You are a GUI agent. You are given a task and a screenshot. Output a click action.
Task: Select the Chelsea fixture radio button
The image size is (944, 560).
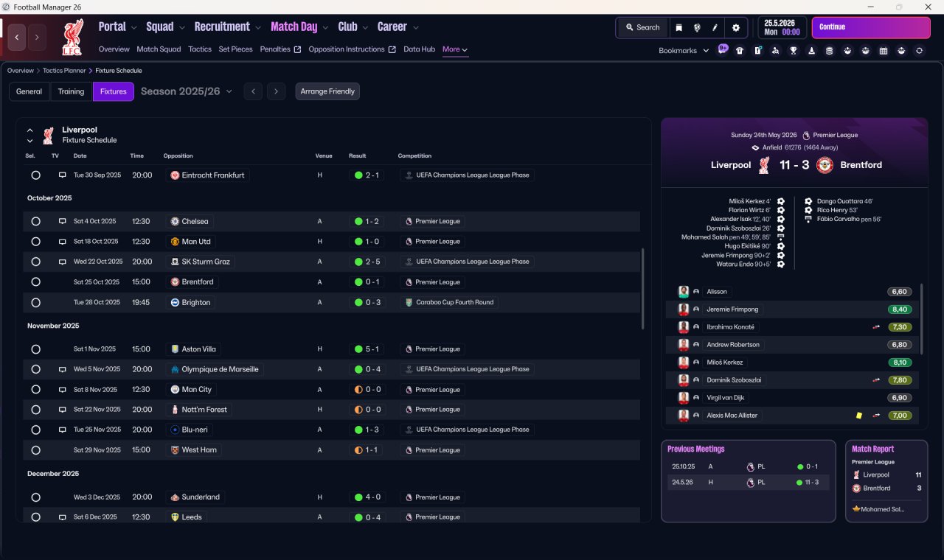35,221
